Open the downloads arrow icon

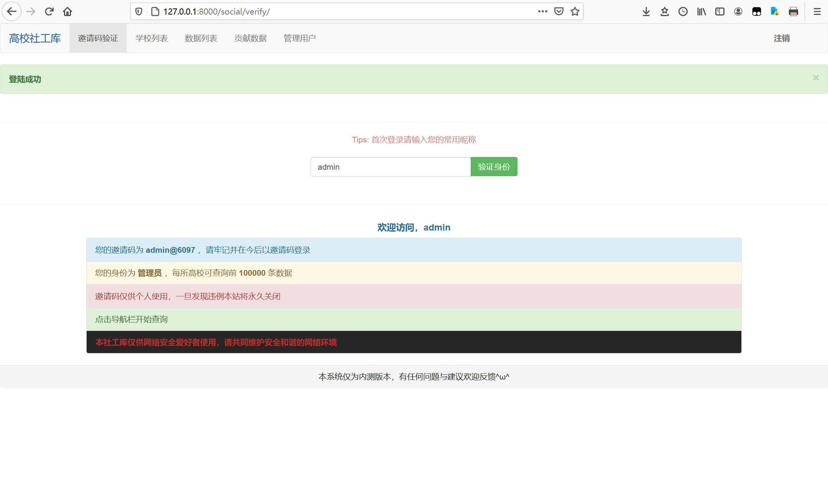pyautogui.click(x=646, y=11)
